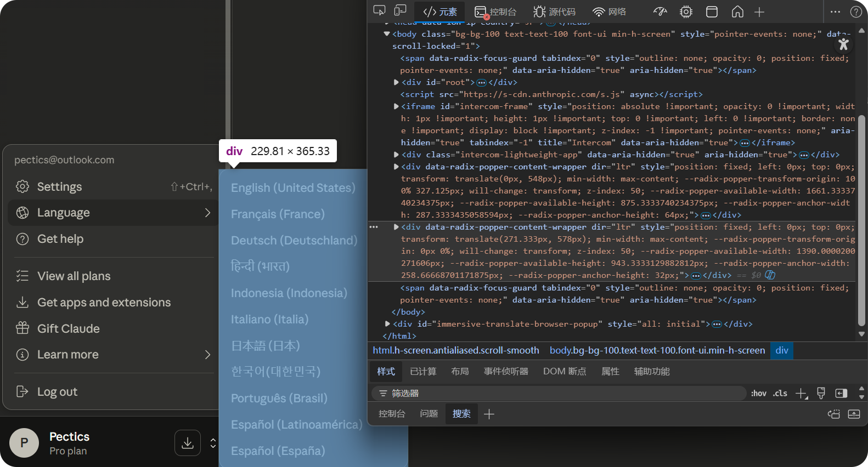Viewport: 868px width, 467px height.
Task: Switch to 控制台 Console tab in top toolbar
Action: [495, 12]
